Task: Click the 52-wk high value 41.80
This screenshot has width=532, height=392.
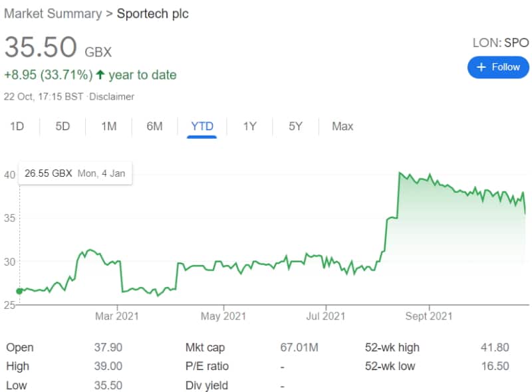Action: (495, 347)
